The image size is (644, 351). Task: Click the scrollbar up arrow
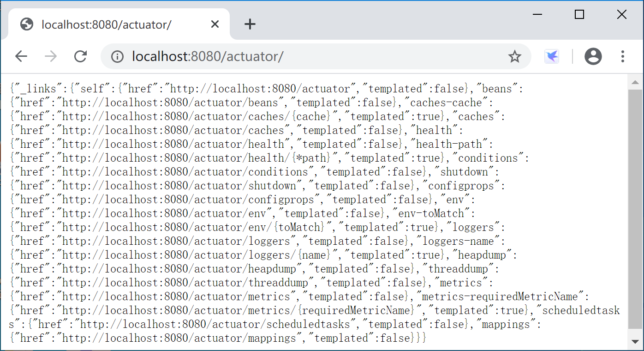pos(635,83)
